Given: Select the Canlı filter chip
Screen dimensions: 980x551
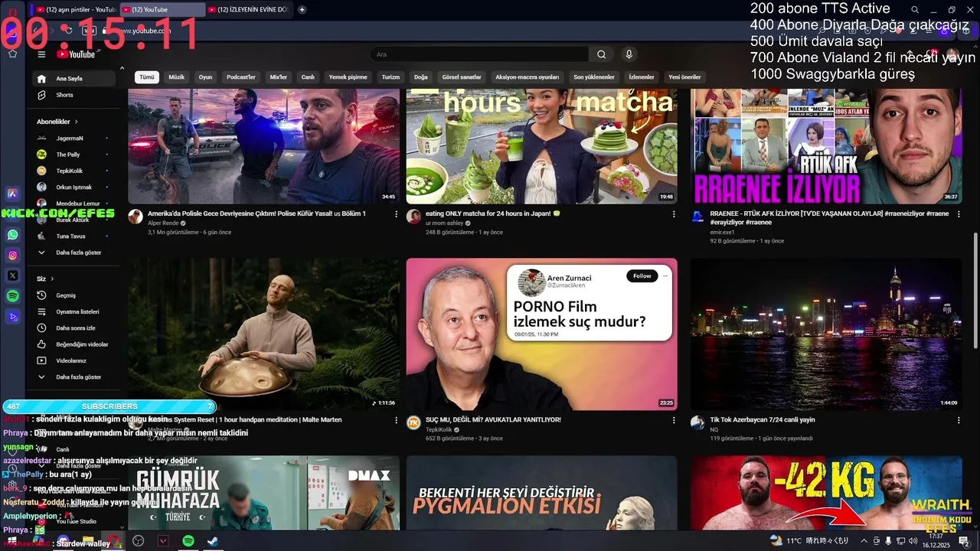Looking at the screenshot, I should coord(308,77).
